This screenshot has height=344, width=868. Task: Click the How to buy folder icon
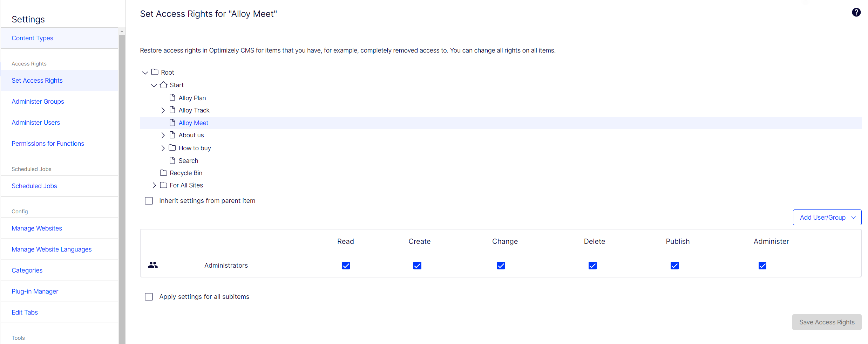pos(172,148)
